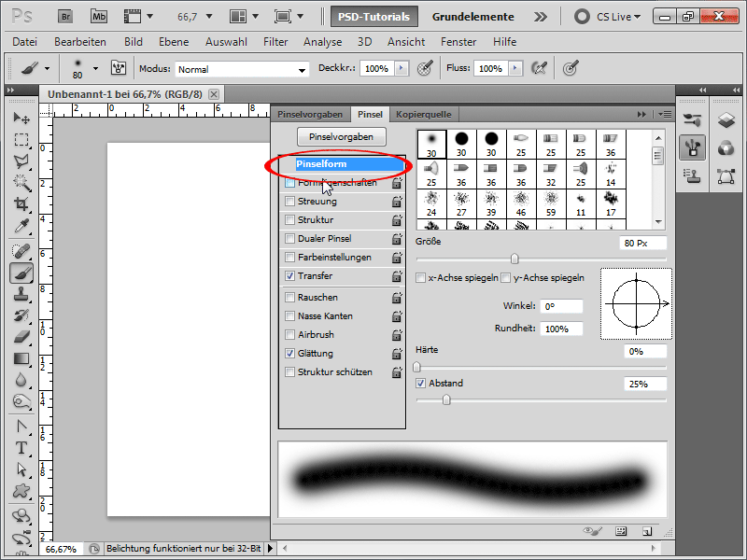Select the Magic Wand tool

pos(21,182)
